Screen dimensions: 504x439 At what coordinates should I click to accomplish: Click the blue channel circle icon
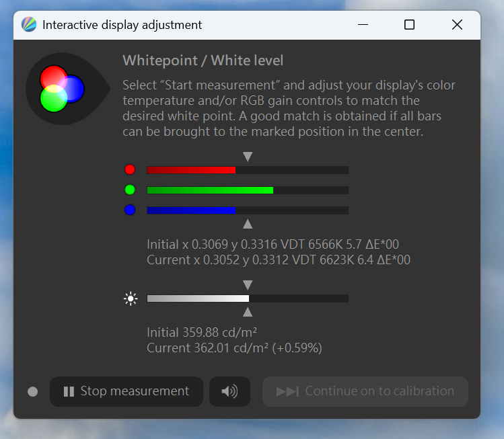pos(130,210)
